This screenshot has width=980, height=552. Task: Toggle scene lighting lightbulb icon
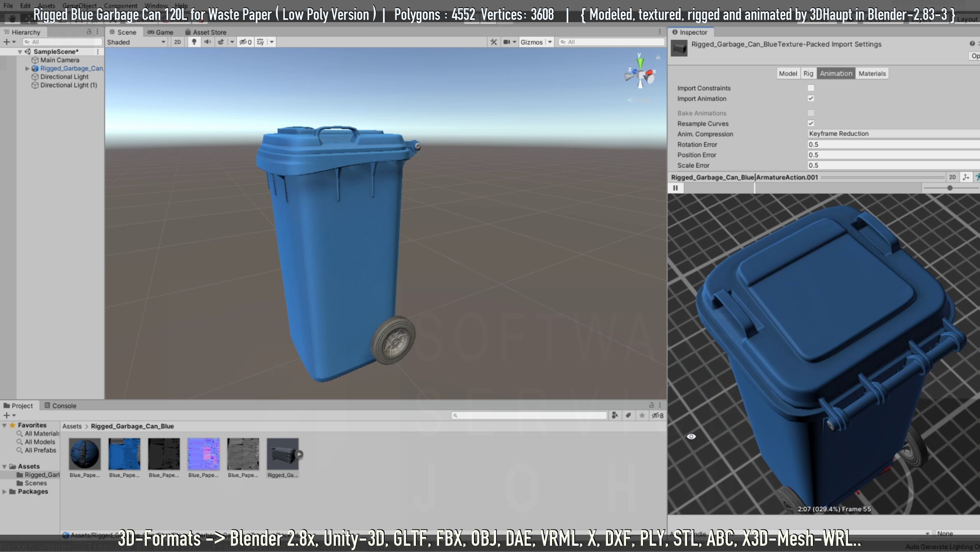click(194, 42)
